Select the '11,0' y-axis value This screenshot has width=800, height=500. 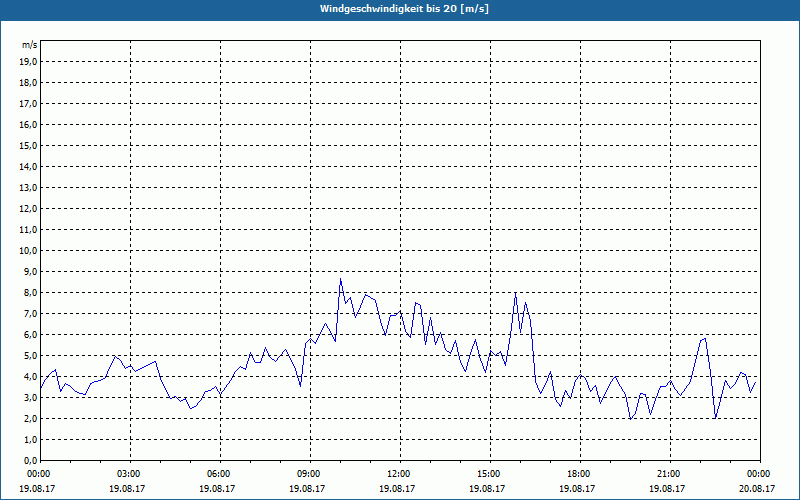[x=28, y=230]
